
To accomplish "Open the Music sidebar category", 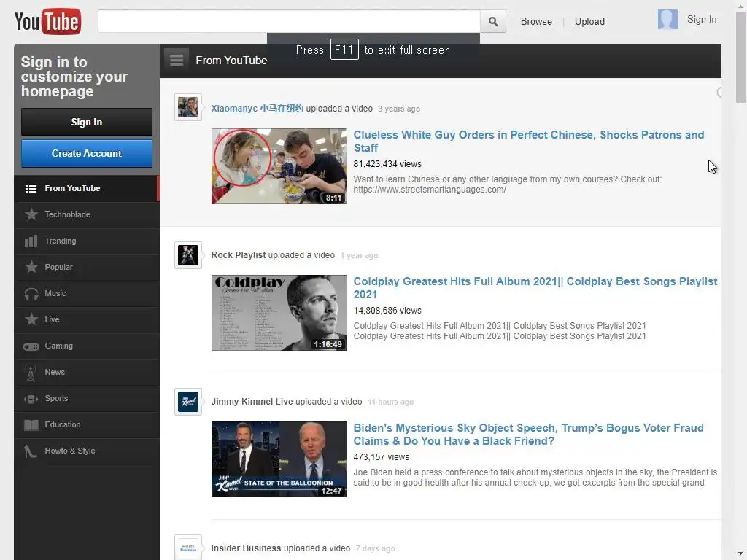I will (87, 293).
